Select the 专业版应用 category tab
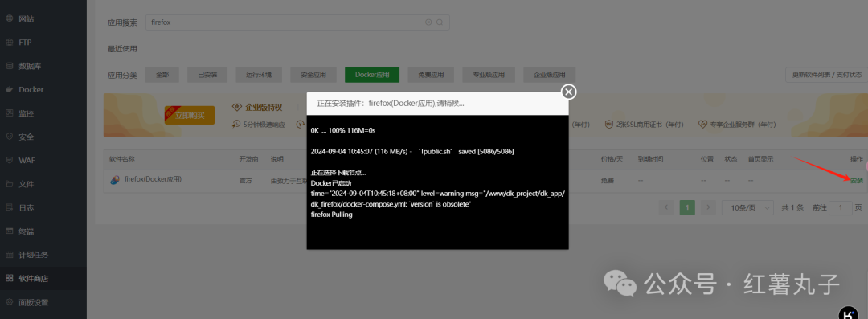 [x=489, y=75]
